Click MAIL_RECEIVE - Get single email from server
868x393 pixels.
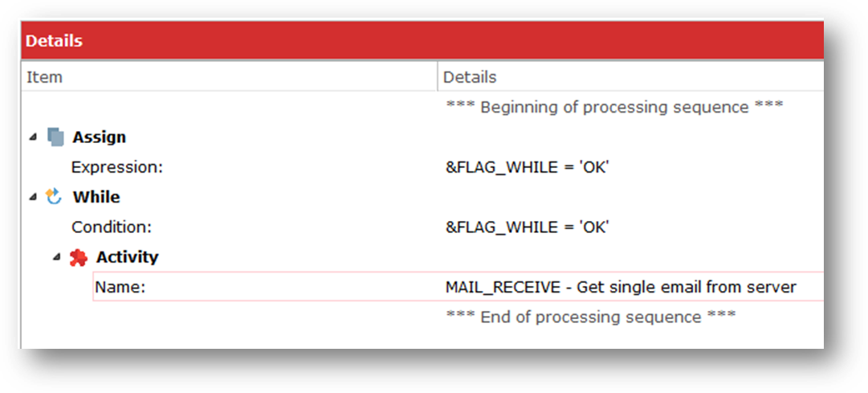621,287
